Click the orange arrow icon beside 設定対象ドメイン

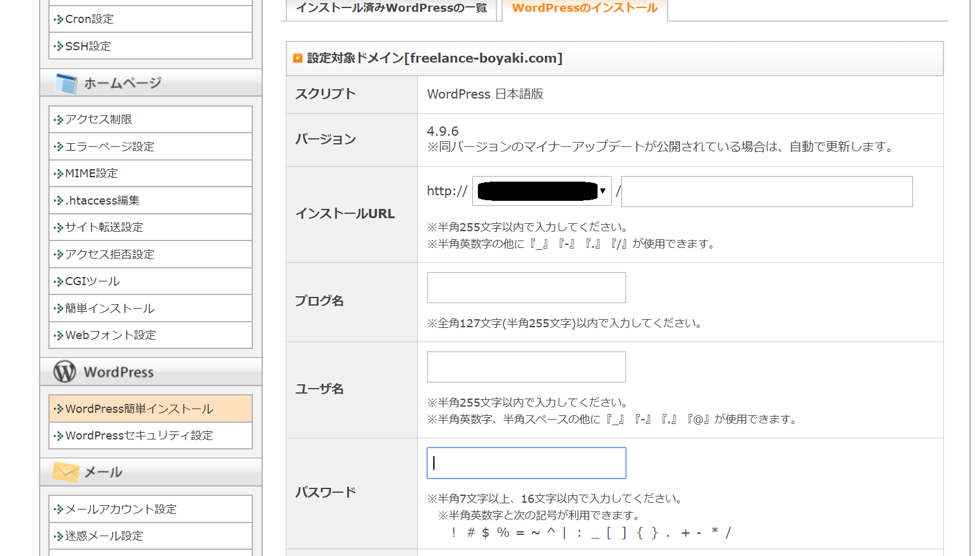pos(298,58)
